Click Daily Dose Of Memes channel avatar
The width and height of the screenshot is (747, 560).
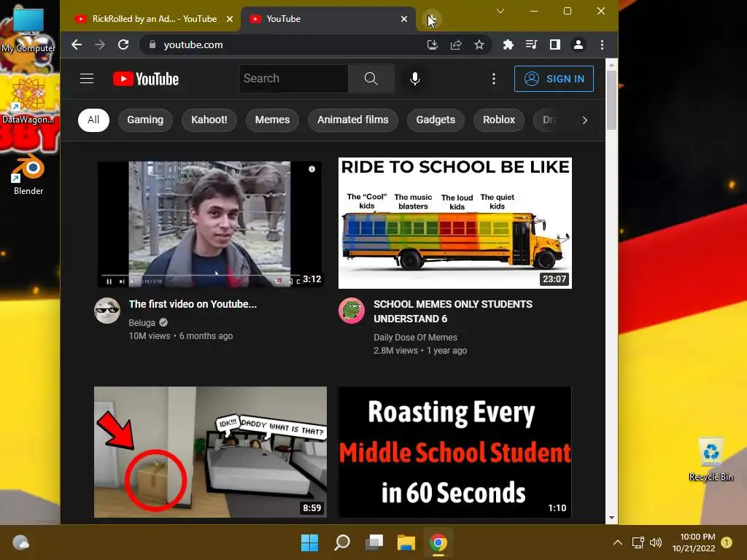pyautogui.click(x=352, y=311)
